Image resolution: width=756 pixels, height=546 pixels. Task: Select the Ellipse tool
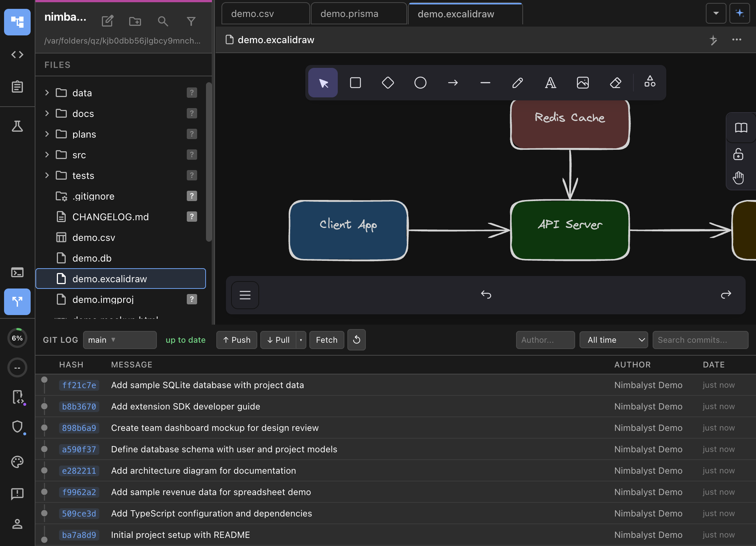point(420,83)
